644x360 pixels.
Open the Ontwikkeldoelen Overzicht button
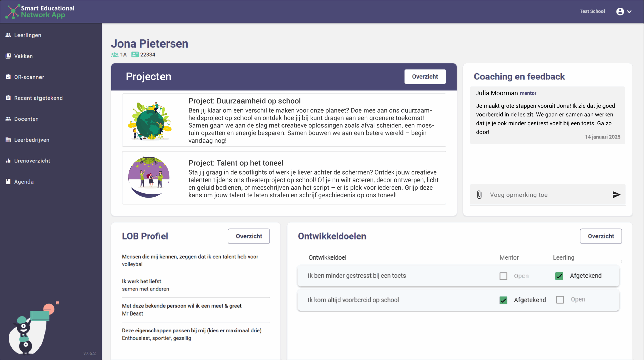click(x=601, y=236)
